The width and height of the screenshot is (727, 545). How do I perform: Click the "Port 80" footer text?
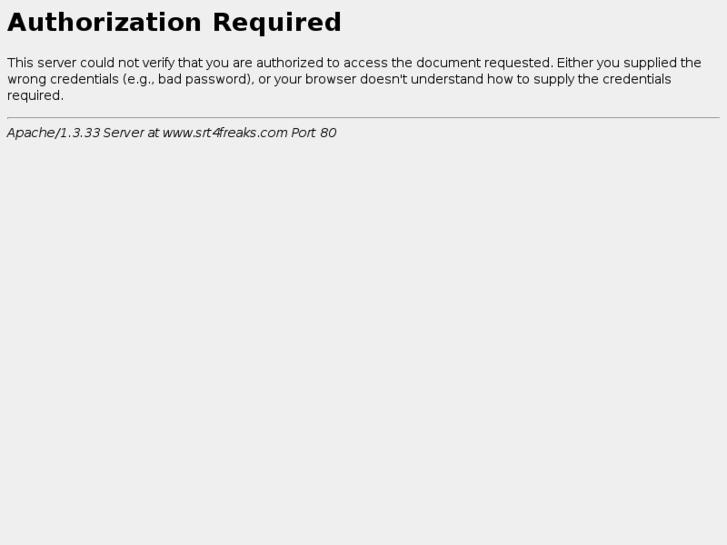313,133
